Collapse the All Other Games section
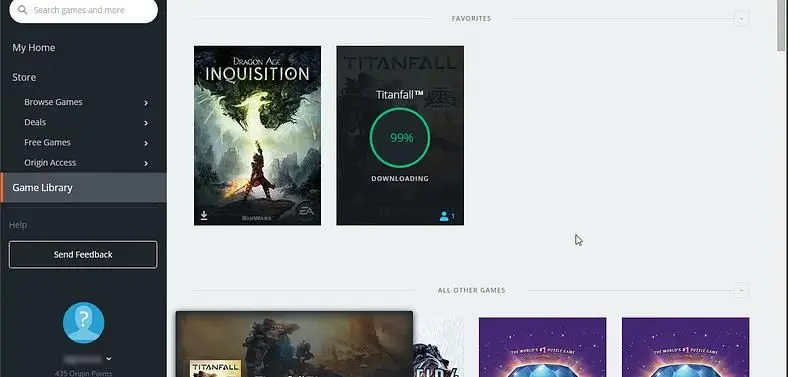The image size is (788, 377). (x=742, y=291)
